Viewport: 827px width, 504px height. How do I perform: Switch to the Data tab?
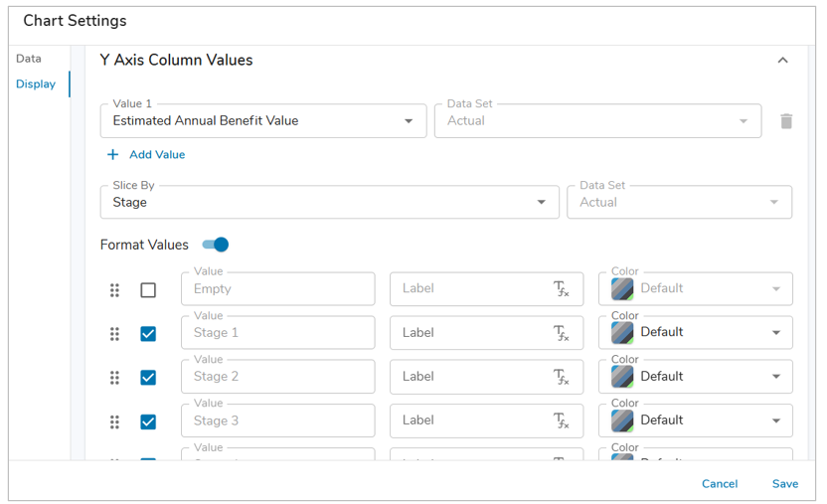coord(29,59)
